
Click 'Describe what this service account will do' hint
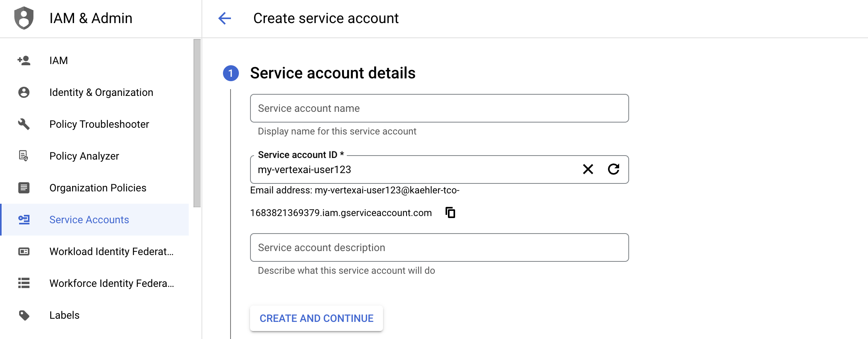tap(346, 271)
